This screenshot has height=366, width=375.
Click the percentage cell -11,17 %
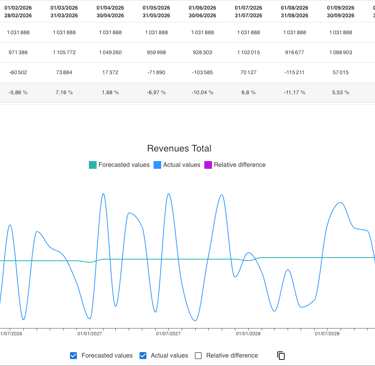[x=294, y=92]
